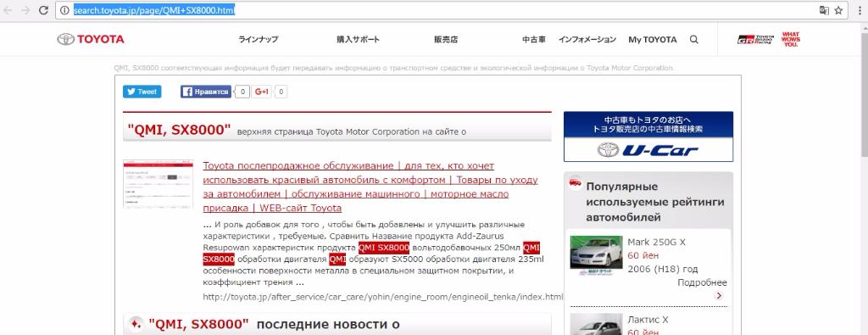Open インフォメーション menu

(x=587, y=39)
